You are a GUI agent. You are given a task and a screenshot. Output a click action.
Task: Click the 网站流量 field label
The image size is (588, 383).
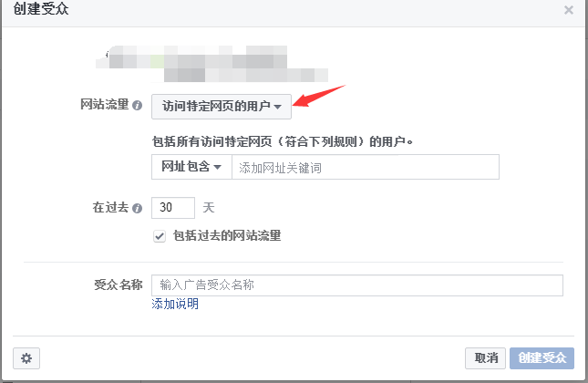point(105,104)
